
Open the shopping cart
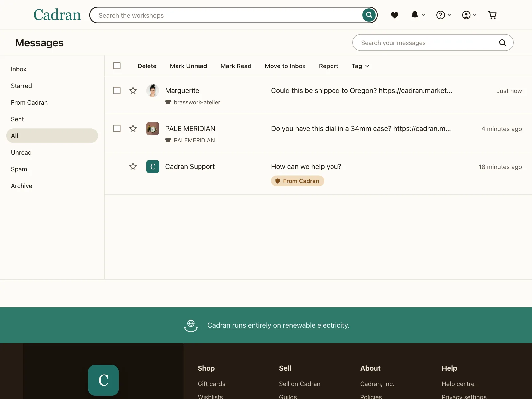click(492, 15)
